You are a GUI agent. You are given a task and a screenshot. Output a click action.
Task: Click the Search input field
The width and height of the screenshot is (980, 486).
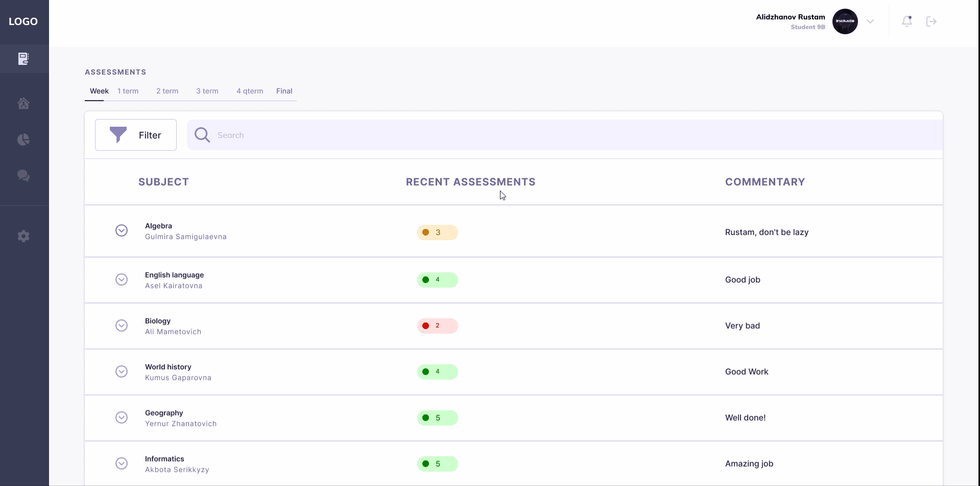565,135
